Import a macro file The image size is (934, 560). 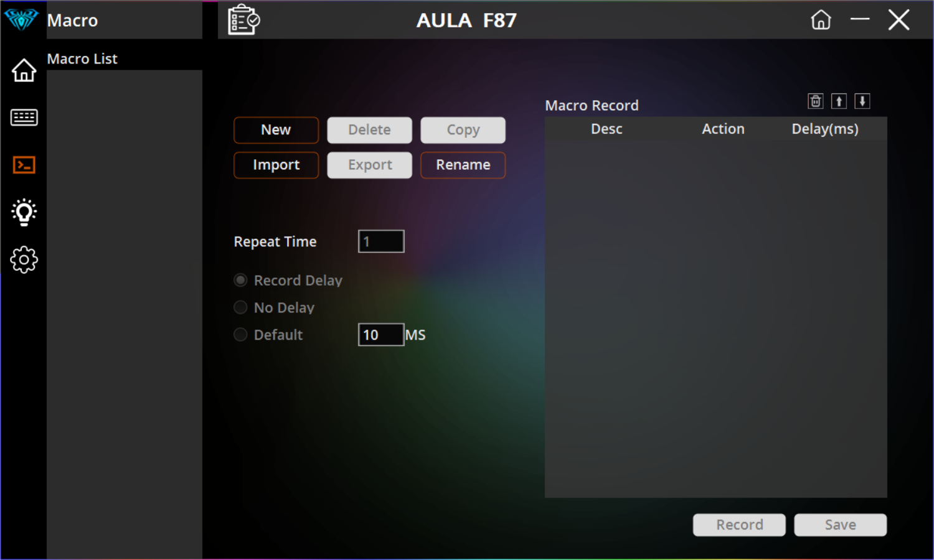[276, 165]
